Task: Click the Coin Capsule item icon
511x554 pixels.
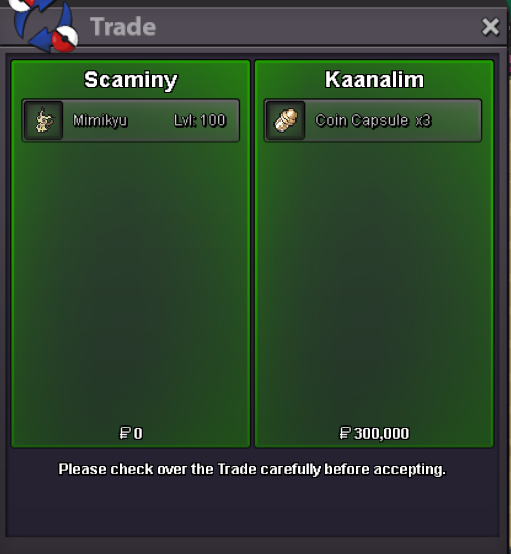Action: click(x=286, y=120)
